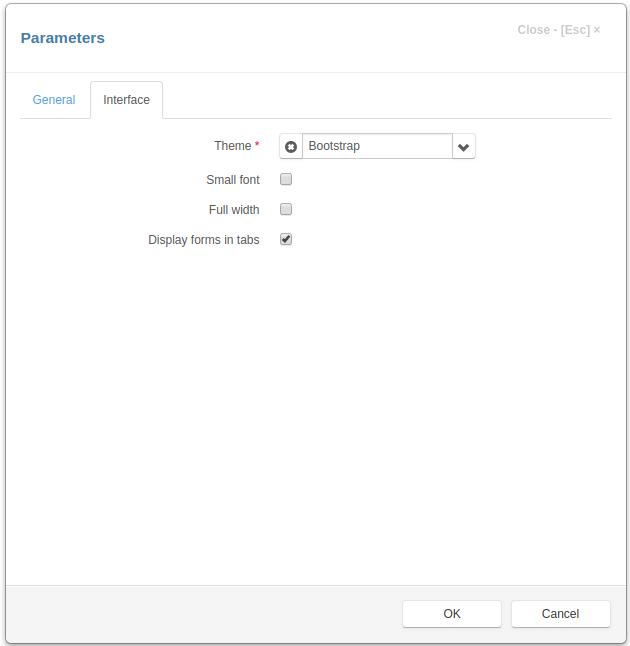Tick the Full width checkbox
The width and height of the screenshot is (630, 646).
[286, 209]
